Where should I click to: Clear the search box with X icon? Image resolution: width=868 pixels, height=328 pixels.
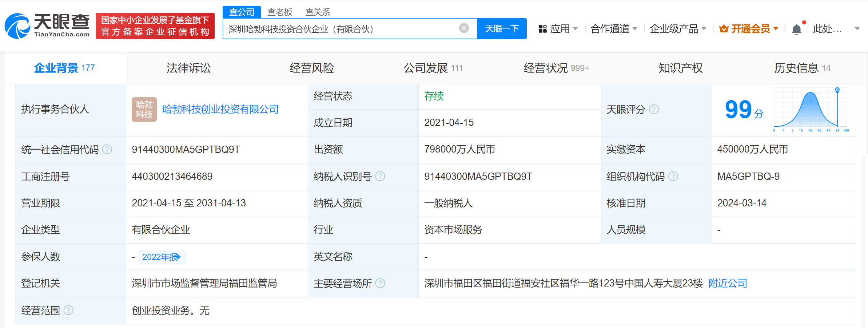pyautogui.click(x=464, y=28)
